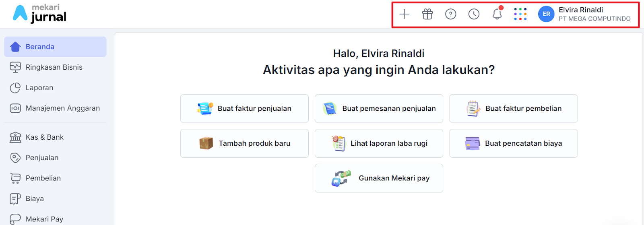
Task: Click the Laporan pie chart icon
Action: [15, 88]
